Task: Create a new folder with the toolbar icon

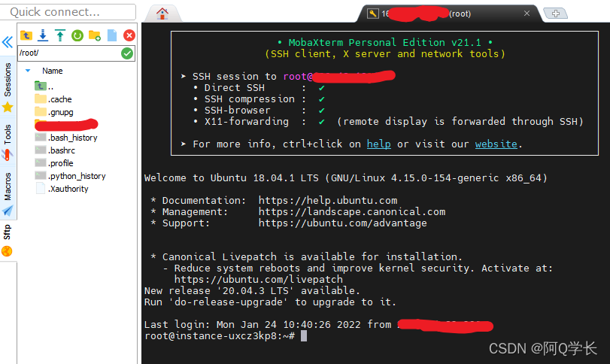Action: click(95, 35)
